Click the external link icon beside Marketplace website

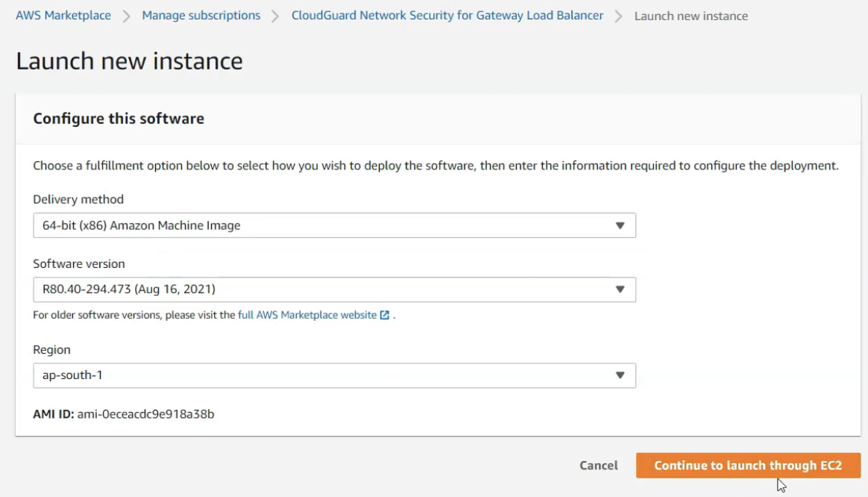click(x=385, y=315)
